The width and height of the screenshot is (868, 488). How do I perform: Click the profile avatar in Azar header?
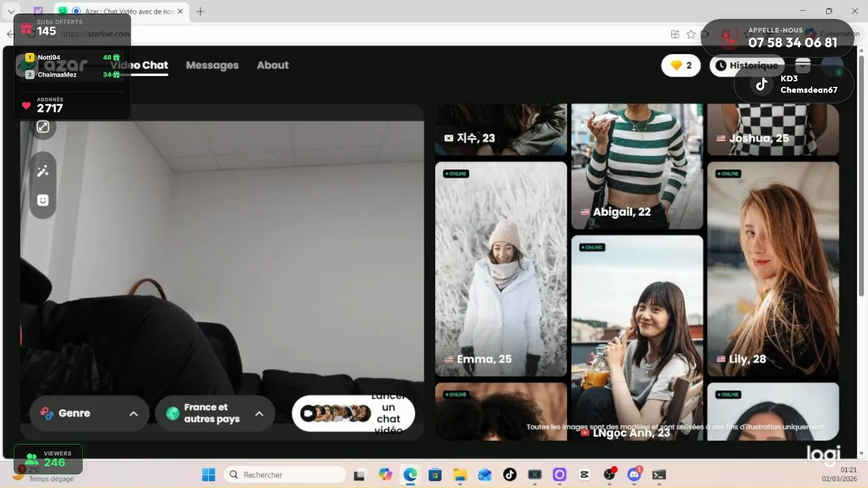tap(832, 66)
